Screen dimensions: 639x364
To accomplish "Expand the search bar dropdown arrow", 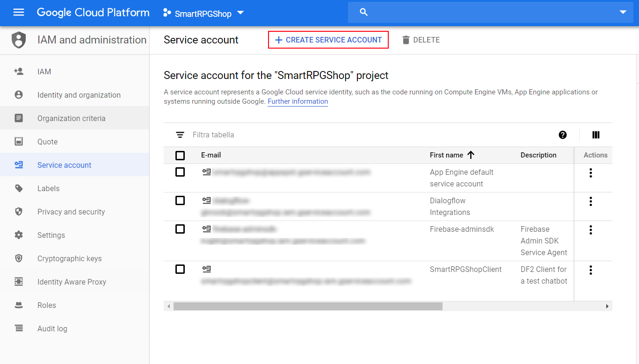I will click(x=623, y=13).
